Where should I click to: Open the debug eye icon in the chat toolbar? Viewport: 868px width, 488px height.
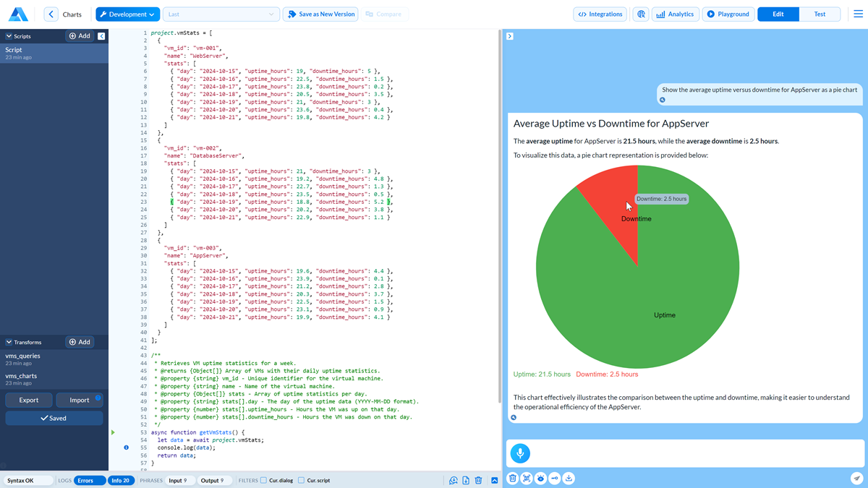point(540,478)
